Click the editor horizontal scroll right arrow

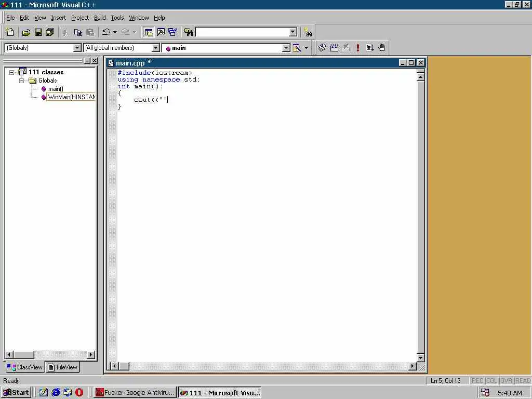pyautogui.click(x=412, y=366)
